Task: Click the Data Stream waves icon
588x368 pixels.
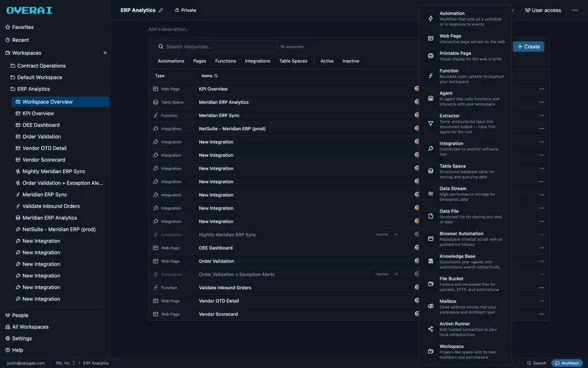Action: pos(430,193)
